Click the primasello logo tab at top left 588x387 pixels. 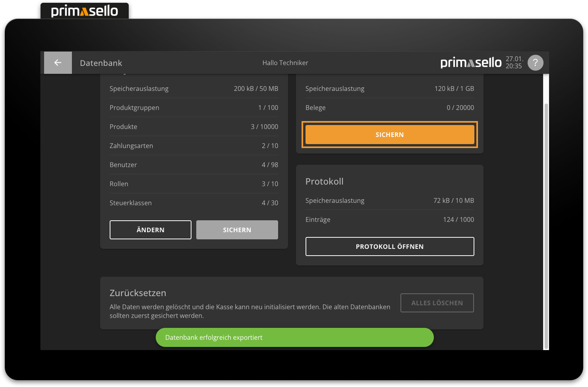[84, 11]
